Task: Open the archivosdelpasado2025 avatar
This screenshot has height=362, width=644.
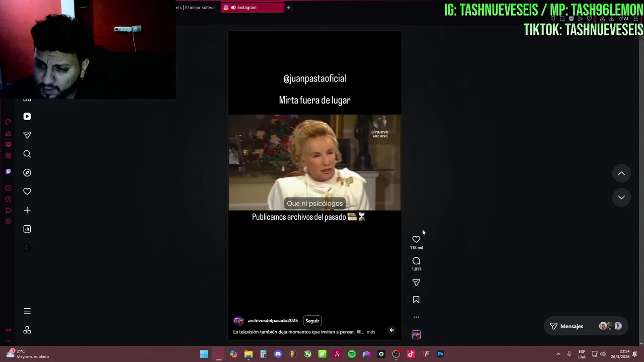Action: (x=238, y=321)
